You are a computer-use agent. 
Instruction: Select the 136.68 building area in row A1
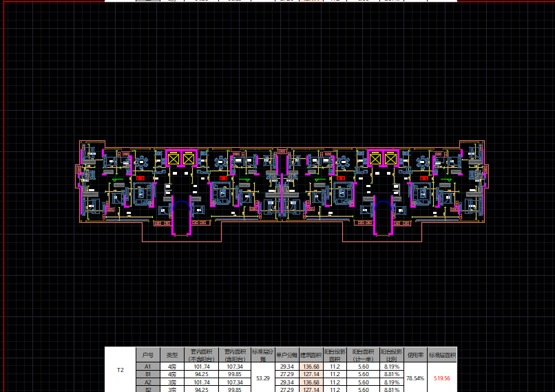pos(311,367)
